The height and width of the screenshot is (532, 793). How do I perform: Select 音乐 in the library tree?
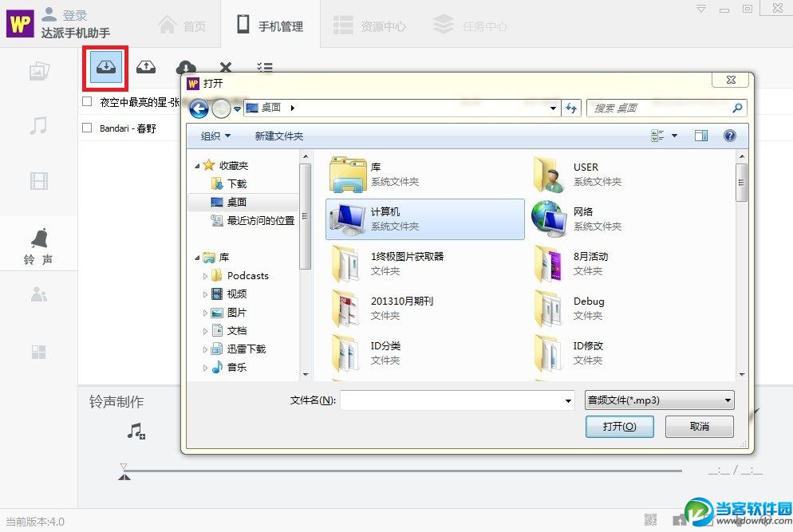tap(229, 367)
